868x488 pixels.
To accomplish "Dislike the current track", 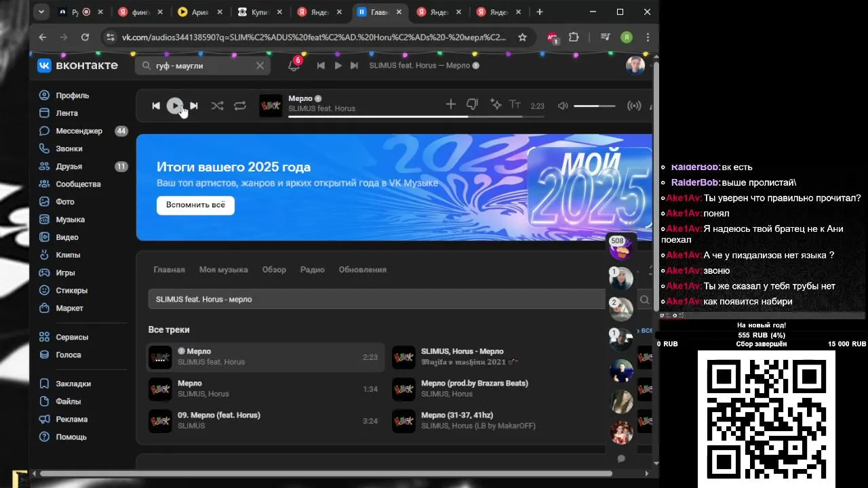I will click(473, 104).
